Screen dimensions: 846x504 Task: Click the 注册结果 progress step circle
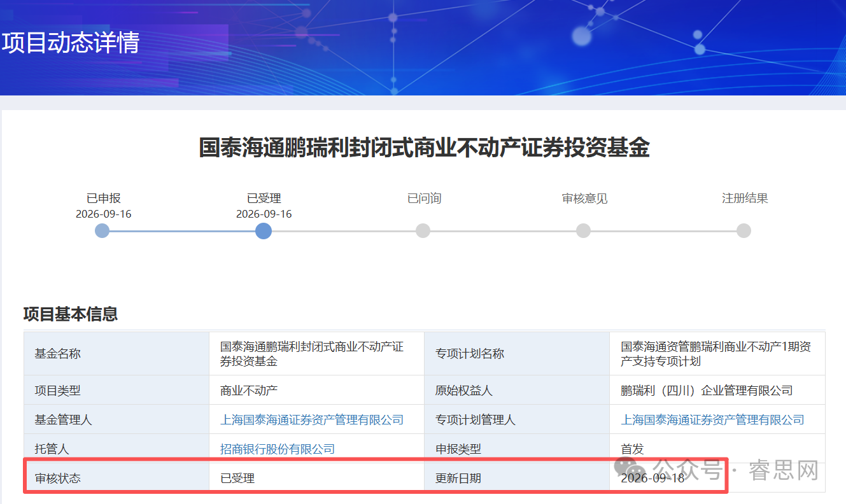click(744, 230)
